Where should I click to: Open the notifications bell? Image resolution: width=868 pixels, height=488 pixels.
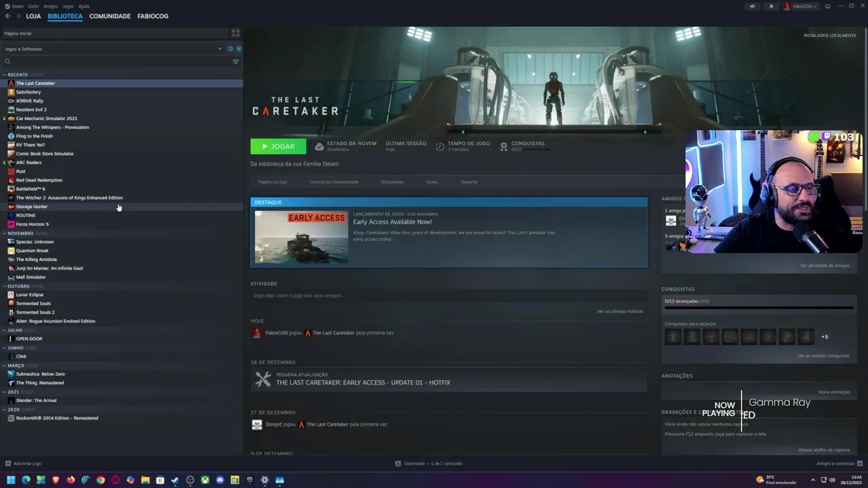771,6
